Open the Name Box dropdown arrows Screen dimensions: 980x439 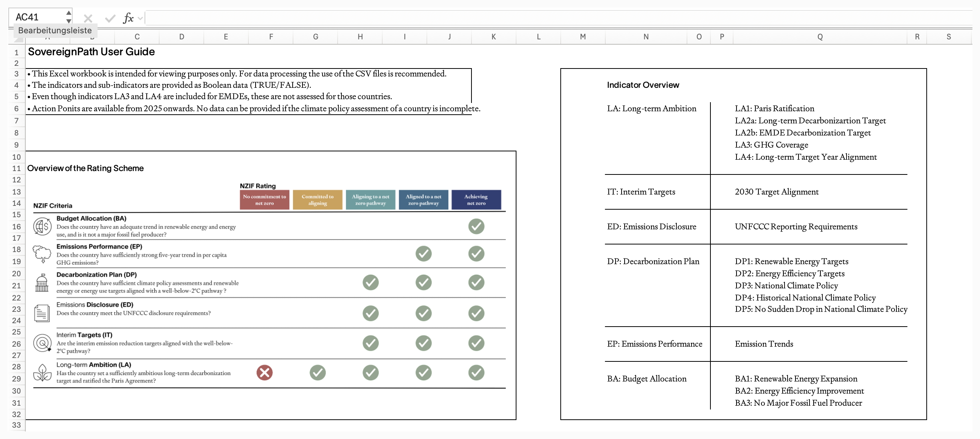(69, 17)
